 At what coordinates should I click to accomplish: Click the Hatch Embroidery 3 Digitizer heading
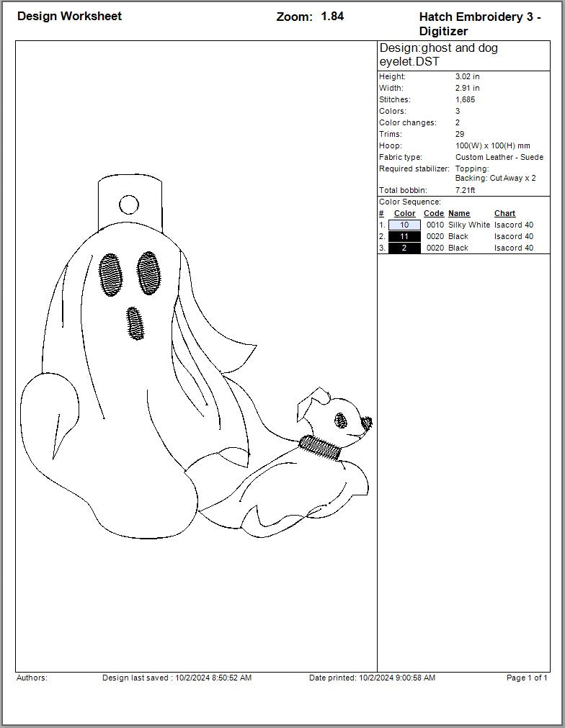click(479, 24)
